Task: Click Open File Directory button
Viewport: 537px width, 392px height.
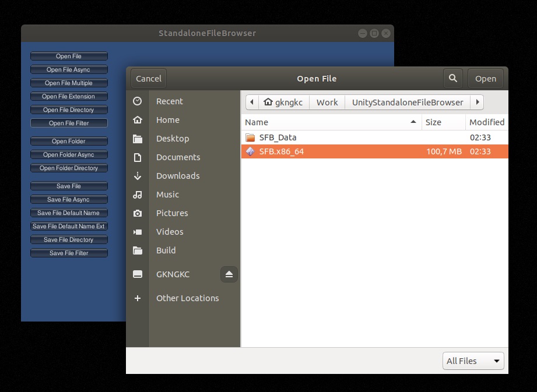Action: (x=69, y=110)
